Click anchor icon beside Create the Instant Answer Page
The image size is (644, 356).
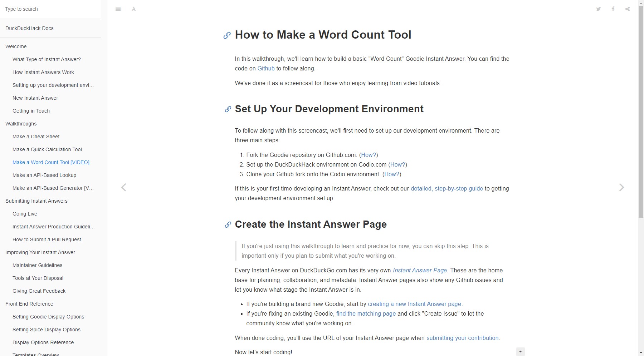228,225
